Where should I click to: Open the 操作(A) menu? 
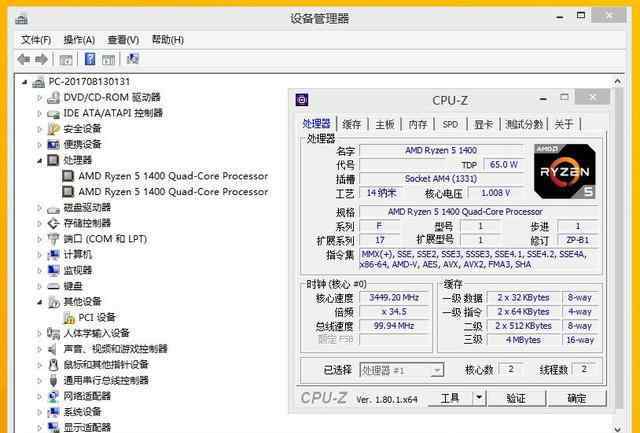coord(79,40)
